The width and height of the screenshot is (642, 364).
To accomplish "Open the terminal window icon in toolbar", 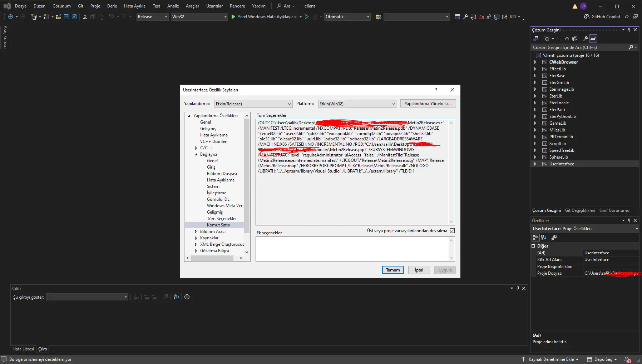I will point(513,17).
